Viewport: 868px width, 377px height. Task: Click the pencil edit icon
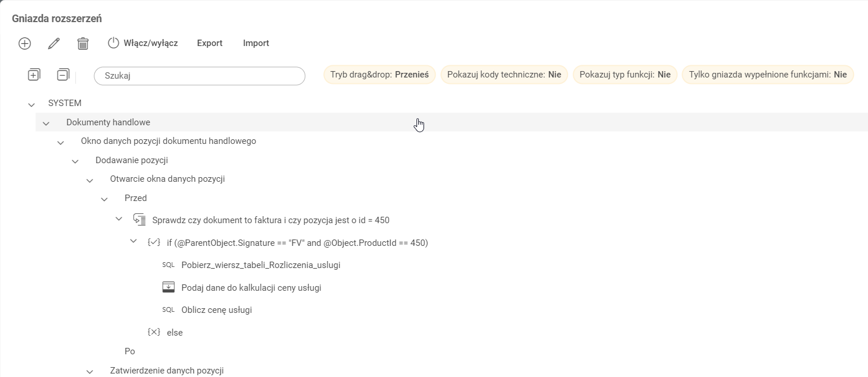pyautogui.click(x=54, y=43)
